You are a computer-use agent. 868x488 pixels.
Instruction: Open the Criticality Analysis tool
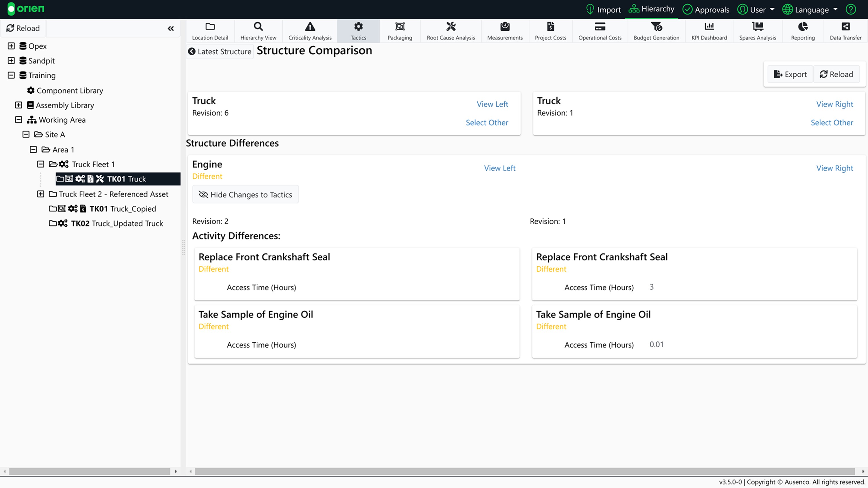[x=310, y=31]
